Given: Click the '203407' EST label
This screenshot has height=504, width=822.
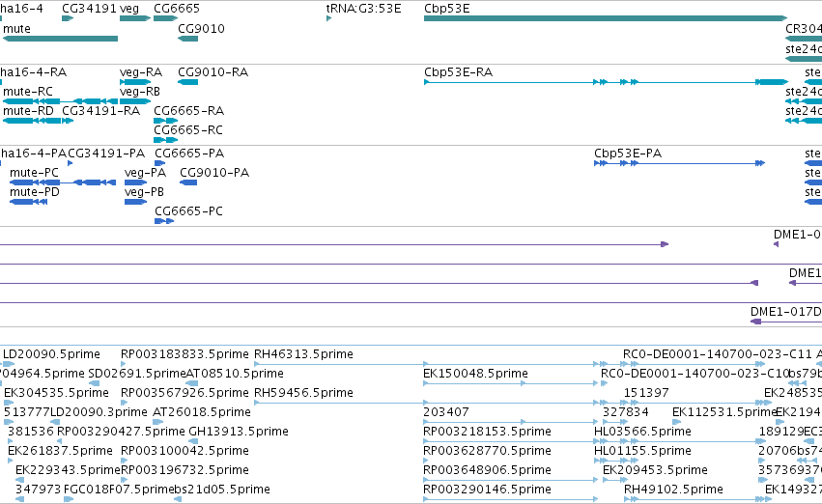Looking at the screenshot, I should pos(445,412).
